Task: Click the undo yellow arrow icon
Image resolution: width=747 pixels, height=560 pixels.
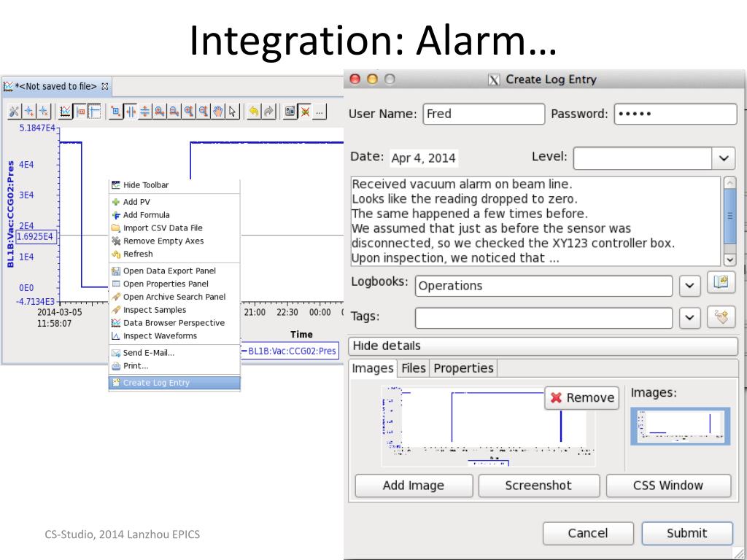Action: 254,112
